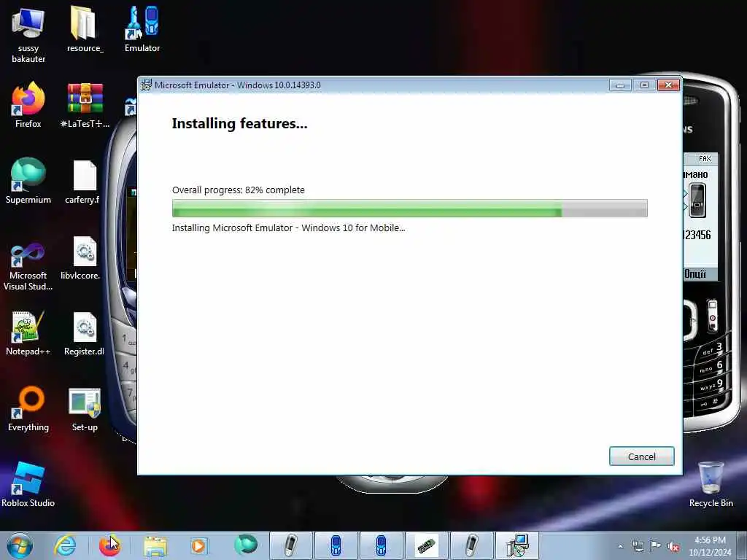The width and height of the screenshot is (747, 560).
Task: Cancel the Microsoft Emulator installation
Action: [641, 456]
